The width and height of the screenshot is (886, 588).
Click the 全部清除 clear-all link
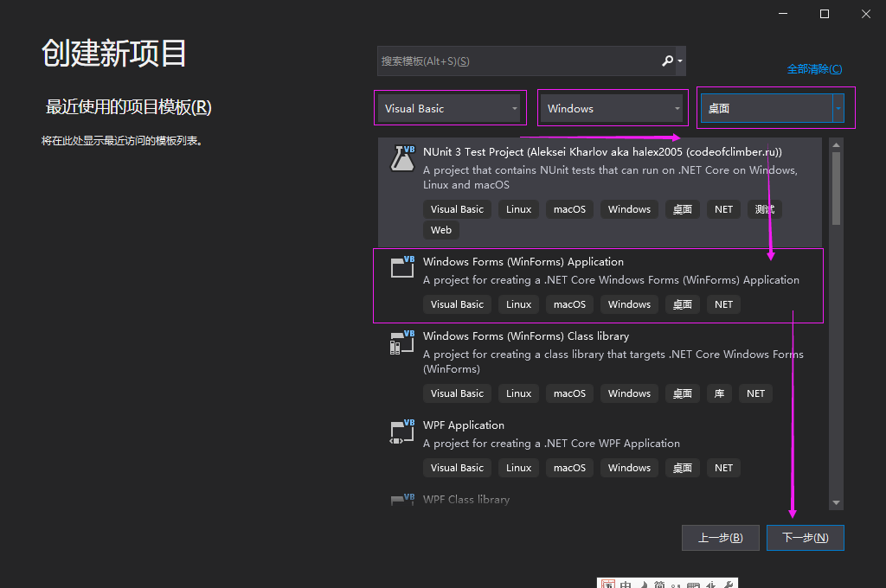814,68
